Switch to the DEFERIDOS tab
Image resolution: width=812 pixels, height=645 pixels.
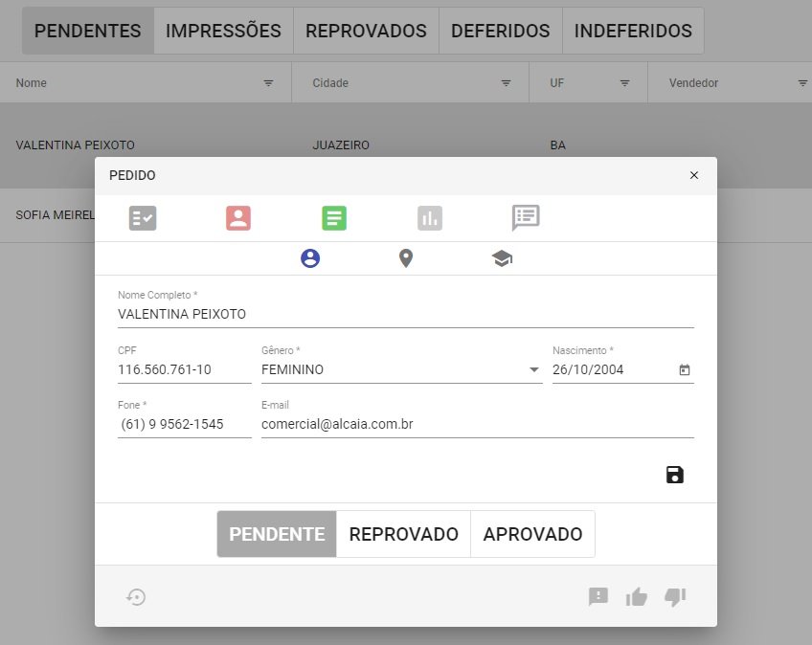[x=500, y=31]
